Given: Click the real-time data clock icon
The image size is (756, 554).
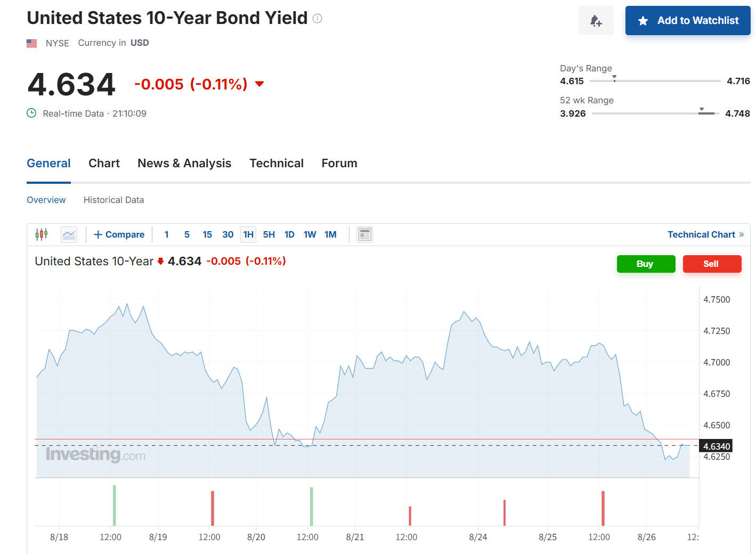Looking at the screenshot, I should [31, 113].
